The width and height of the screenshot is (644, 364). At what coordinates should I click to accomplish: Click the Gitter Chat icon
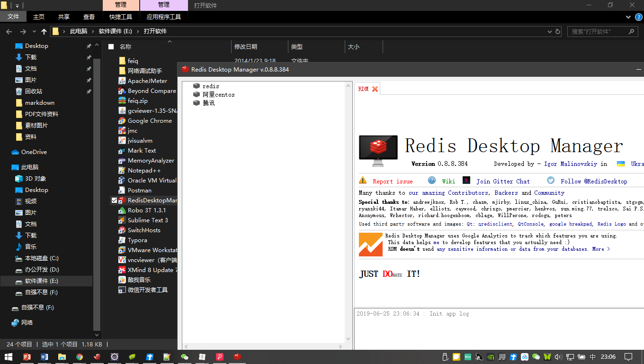click(x=466, y=180)
